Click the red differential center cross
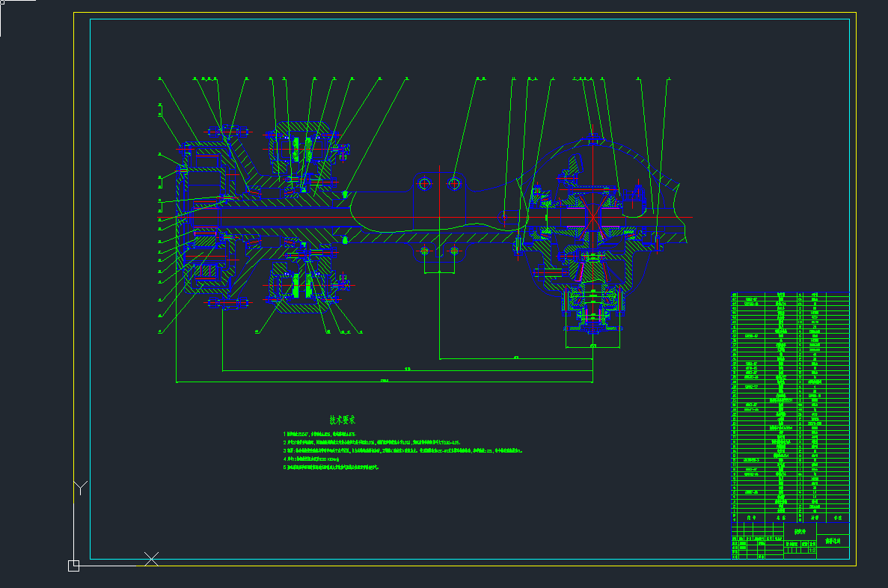This screenshot has width=888, height=588. point(592,217)
